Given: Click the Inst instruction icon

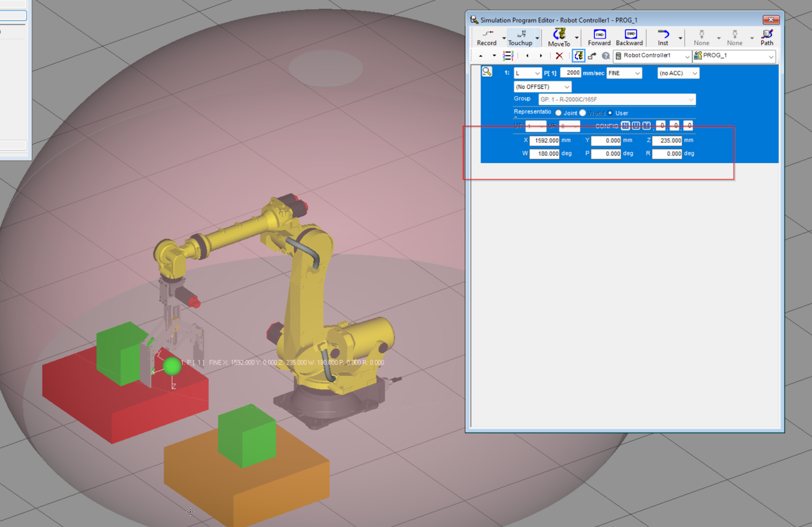Looking at the screenshot, I should coord(663,37).
